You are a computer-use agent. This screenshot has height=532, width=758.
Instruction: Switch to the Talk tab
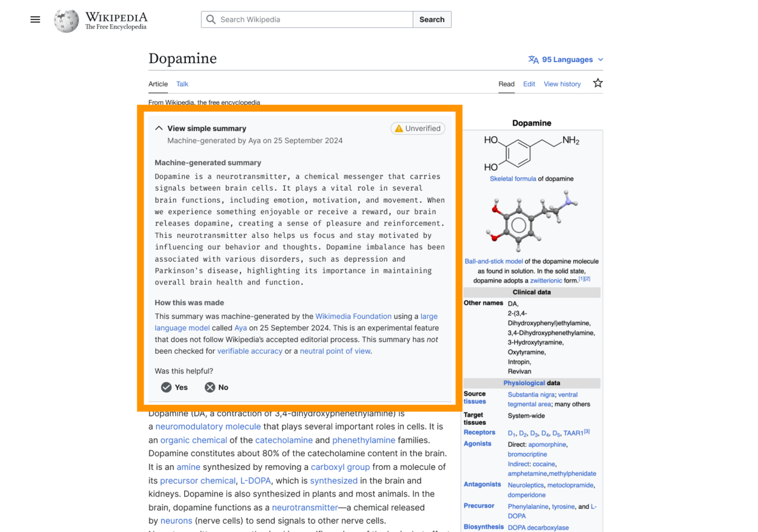(182, 84)
